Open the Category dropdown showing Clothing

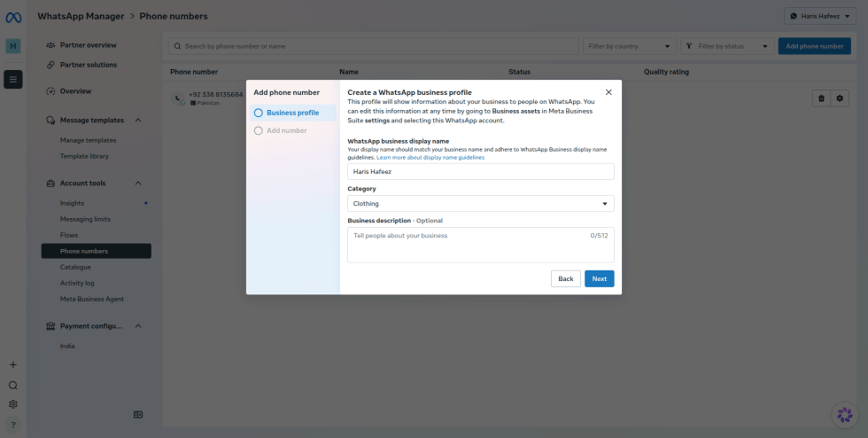click(480, 203)
